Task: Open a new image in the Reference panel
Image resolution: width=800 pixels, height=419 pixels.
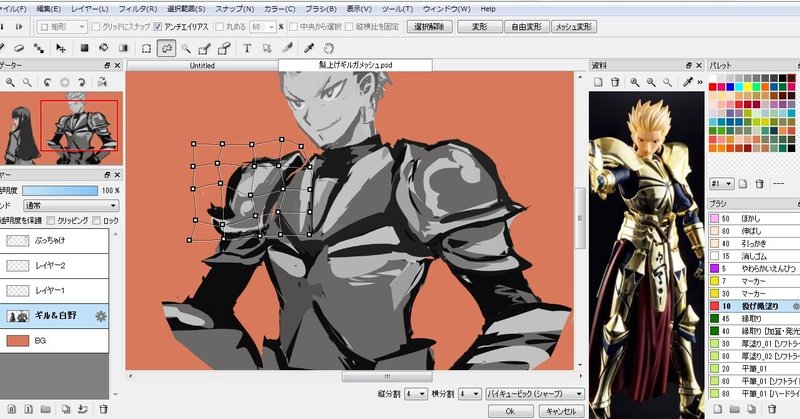Action: [598, 82]
